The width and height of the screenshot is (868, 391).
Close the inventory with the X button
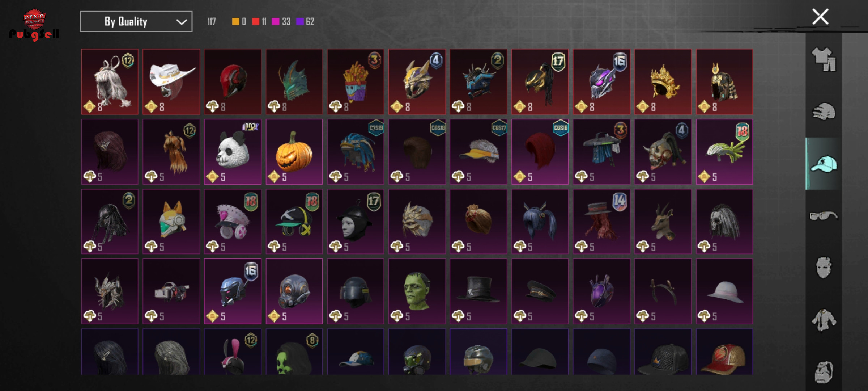click(x=820, y=17)
